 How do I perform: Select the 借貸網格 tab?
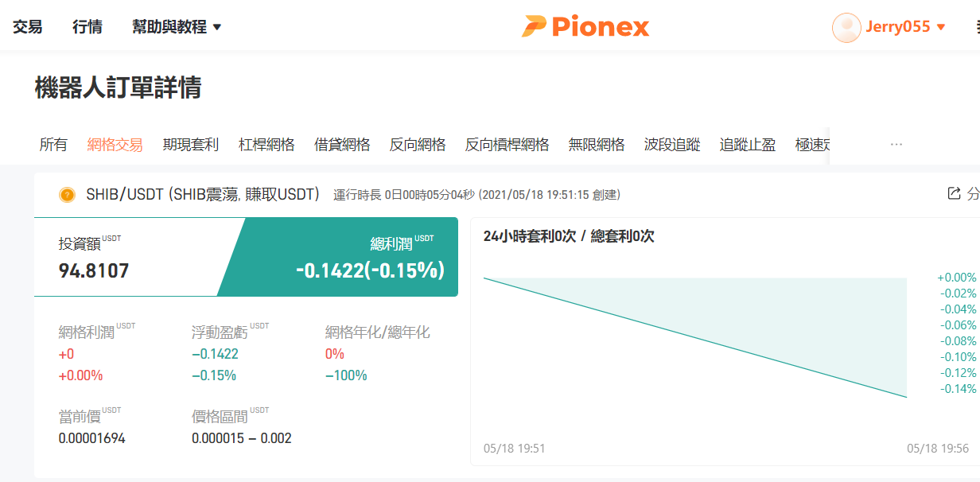click(342, 145)
